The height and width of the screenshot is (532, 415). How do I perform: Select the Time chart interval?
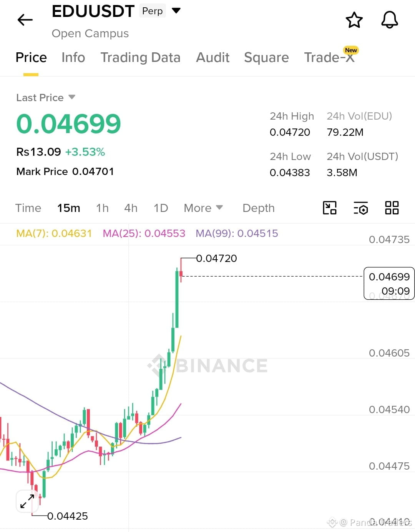pyautogui.click(x=28, y=208)
